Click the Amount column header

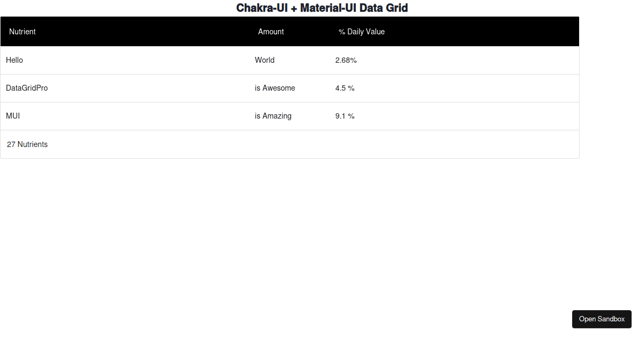click(x=271, y=32)
